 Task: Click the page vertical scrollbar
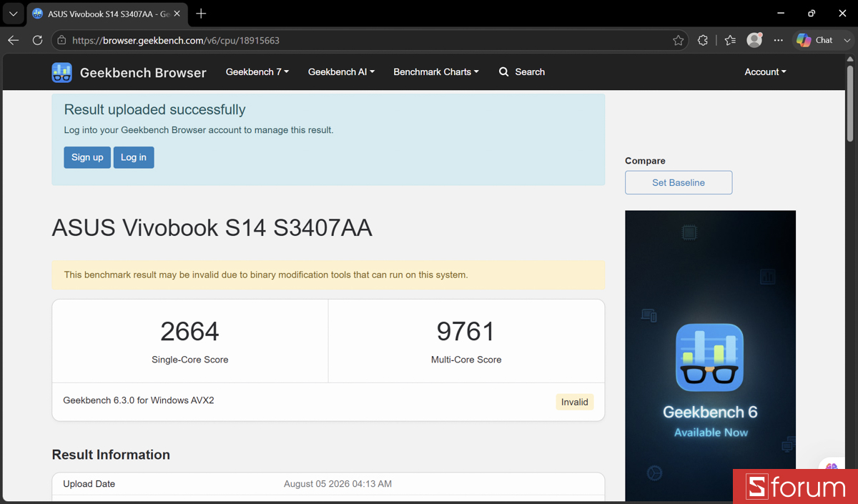pyautogui.click(x=850, y=104)
